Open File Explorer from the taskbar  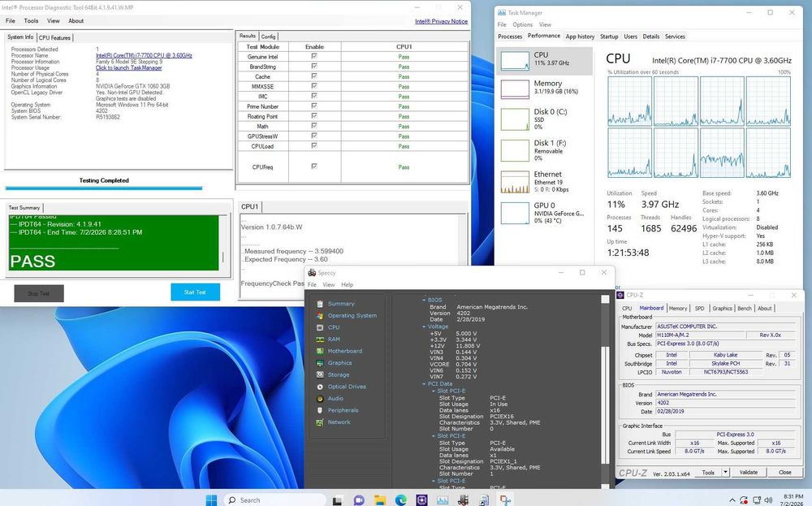pyautogui.click(x=379, y=500)
